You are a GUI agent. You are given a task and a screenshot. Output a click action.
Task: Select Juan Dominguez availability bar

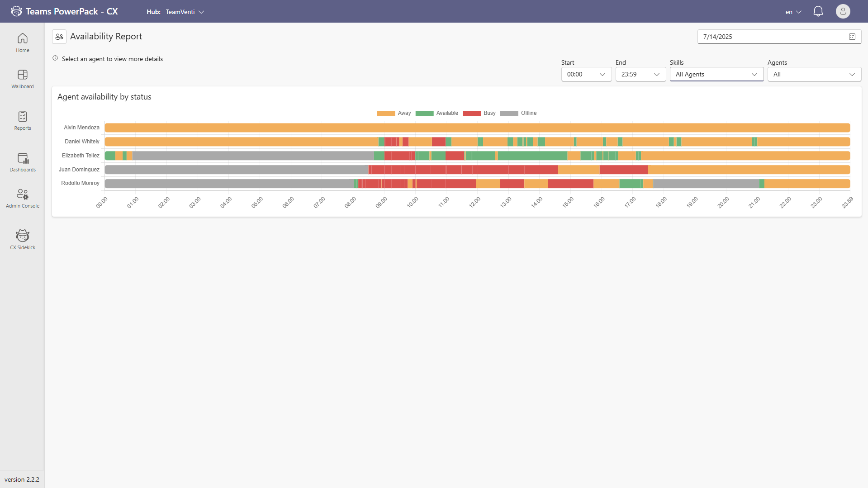click(477, 170)
